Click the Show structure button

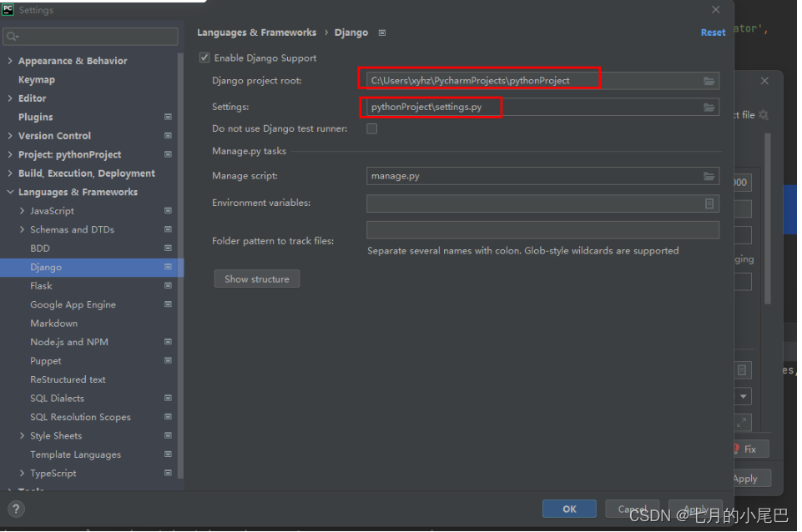click(x=257, y=279)
